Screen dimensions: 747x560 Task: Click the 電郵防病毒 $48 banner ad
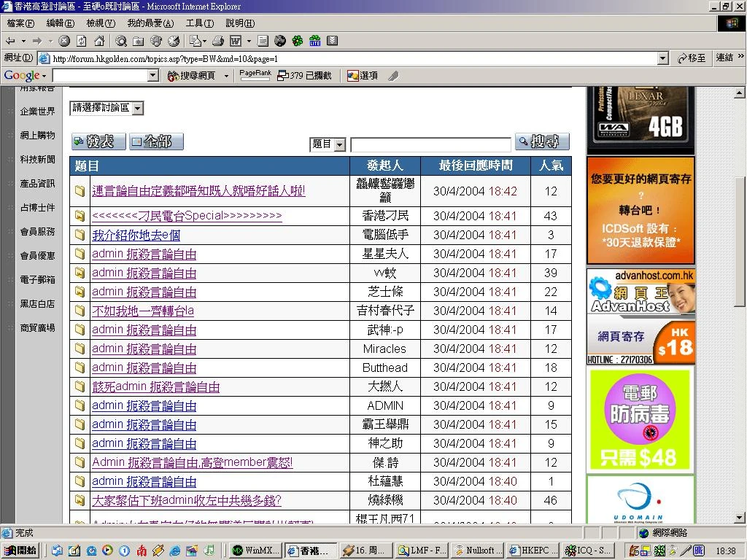(x=640, y=420)
